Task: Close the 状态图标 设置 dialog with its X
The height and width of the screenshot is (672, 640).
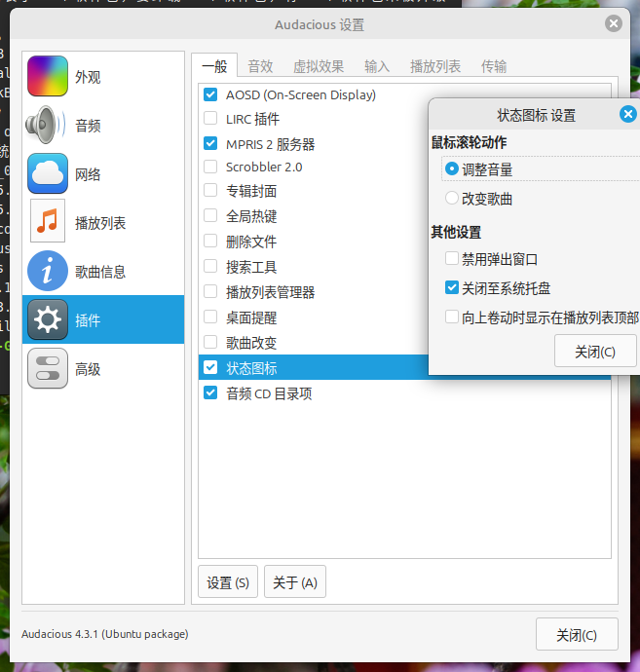Action: click(x=628, y=114)
